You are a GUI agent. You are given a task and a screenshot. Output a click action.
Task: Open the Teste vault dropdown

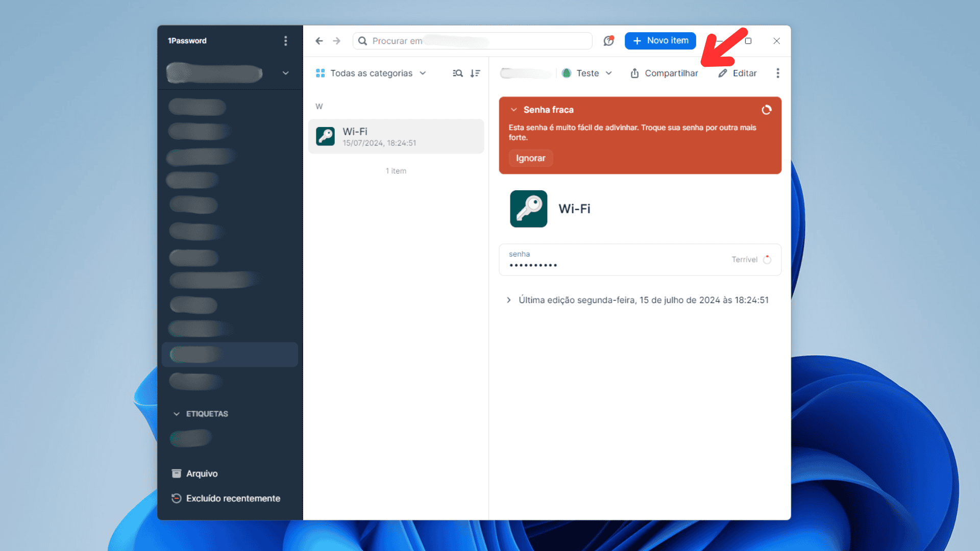[x=587, y=73]
